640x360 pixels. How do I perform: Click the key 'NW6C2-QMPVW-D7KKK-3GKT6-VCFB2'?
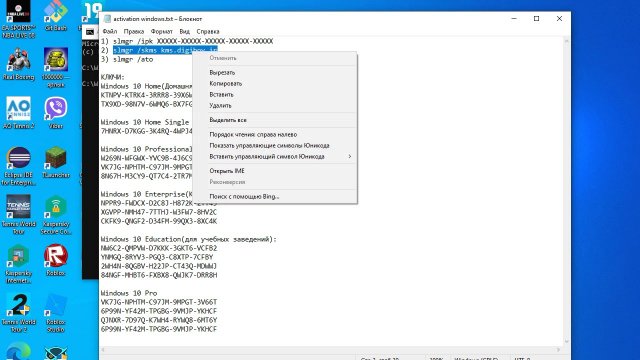[x=159, y=248]
